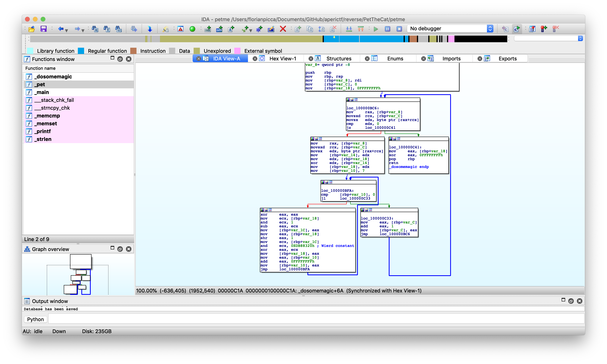Click the loc_100000C41 graph node label
Image resolution: width=607 pixels, height=364 pixels.
[x=405, y=147]
